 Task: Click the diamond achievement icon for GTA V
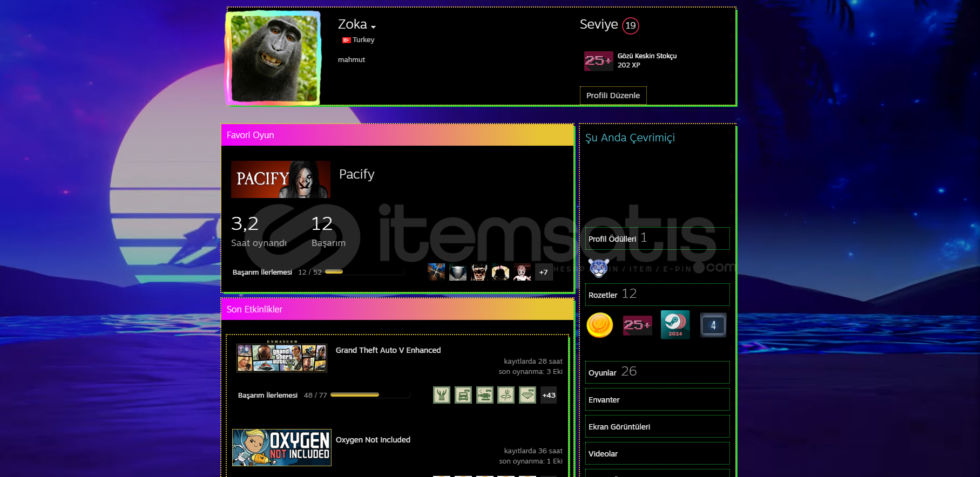(x=527, y=395)
